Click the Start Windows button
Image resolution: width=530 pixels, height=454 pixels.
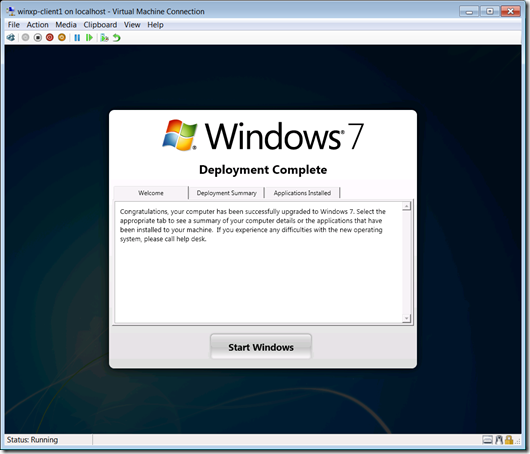(x=261, y=347)
